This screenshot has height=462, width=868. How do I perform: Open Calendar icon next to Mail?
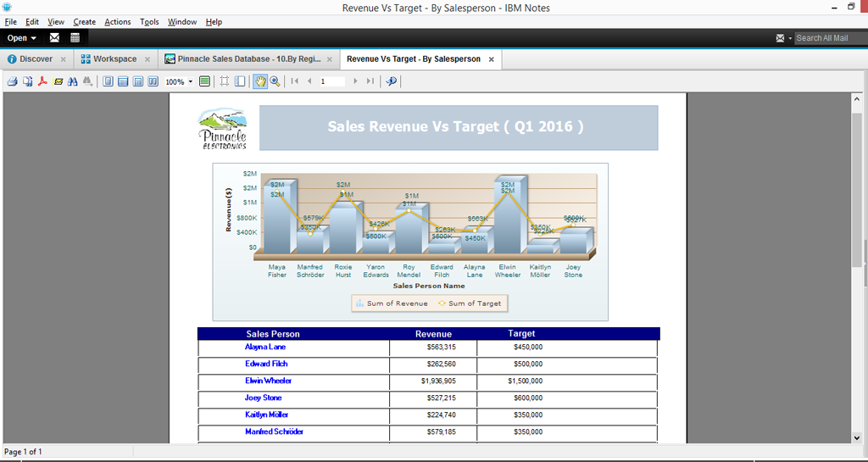tap(75, 38)
